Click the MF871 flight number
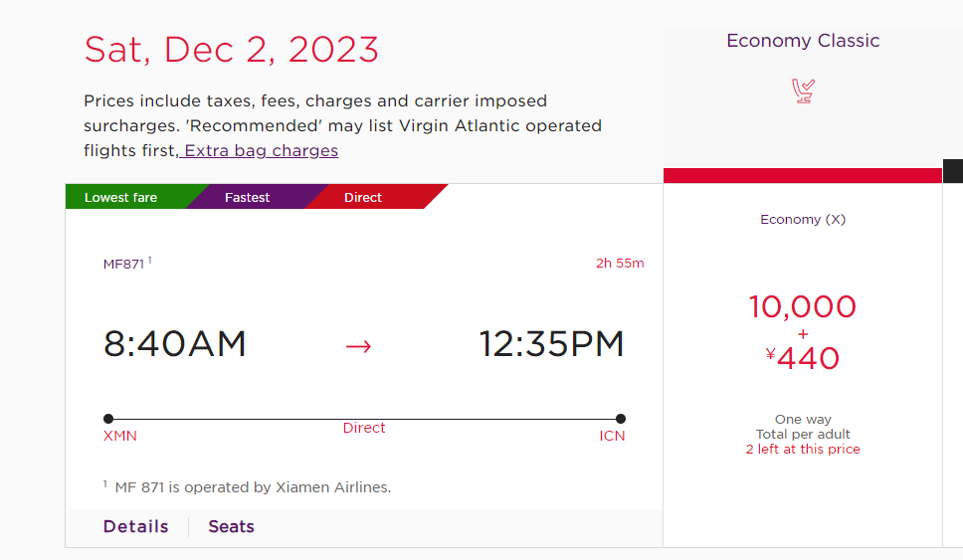Image resolution: width=963 pixels, height=560 pixels. coord(123,264)
